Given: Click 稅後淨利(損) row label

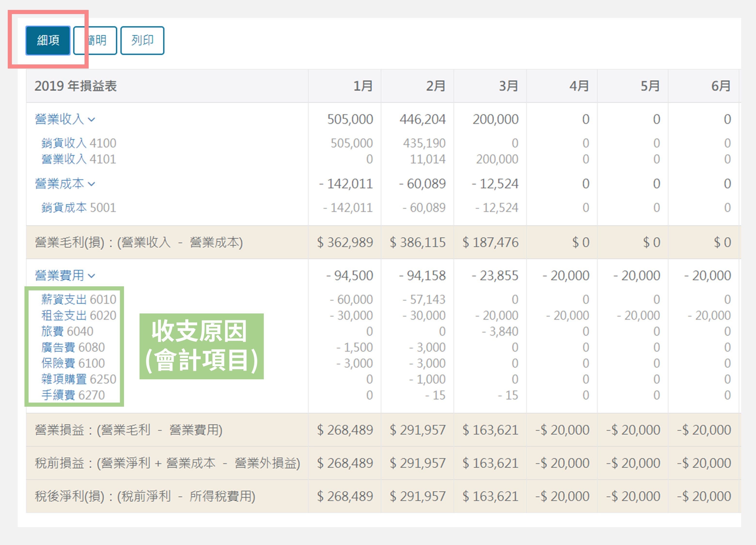Looking at the screenshot, I should point(145,496).
